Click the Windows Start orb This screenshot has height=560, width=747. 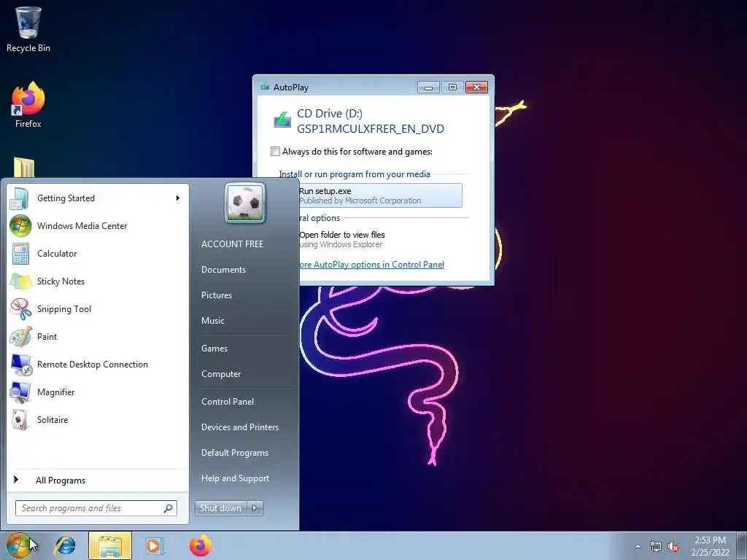[19, 545]
